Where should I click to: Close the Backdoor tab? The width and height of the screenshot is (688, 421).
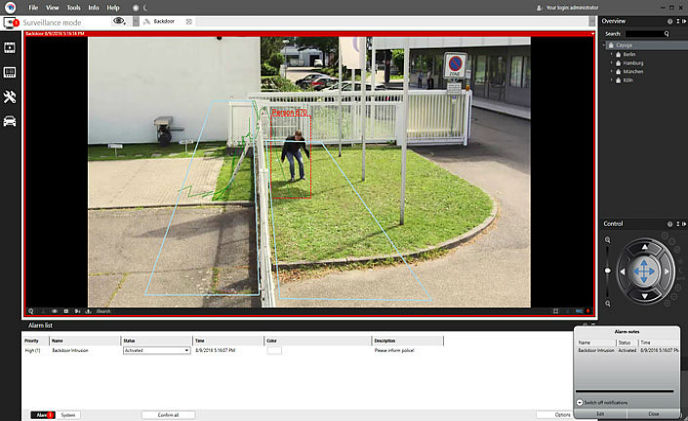pos(189,21)
